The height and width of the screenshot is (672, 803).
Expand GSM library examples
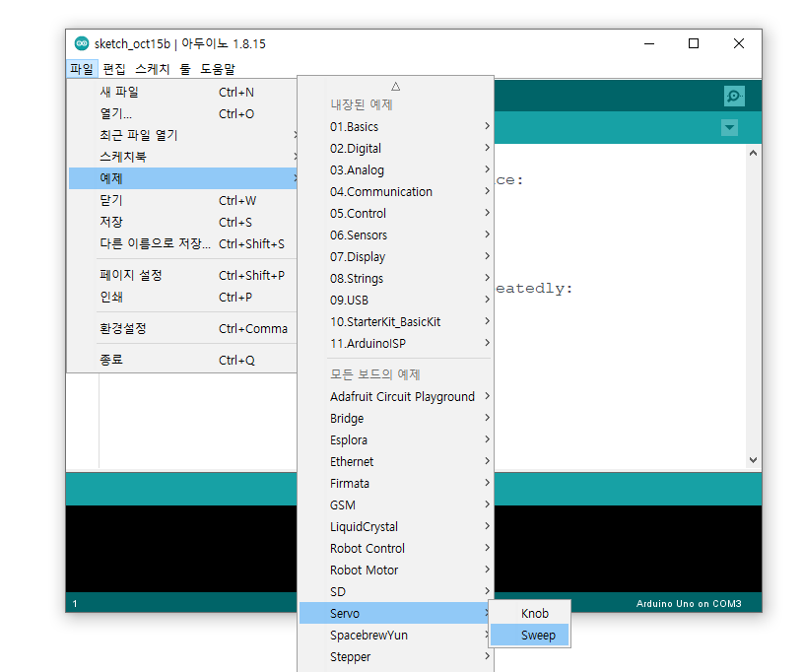[x=396, y=505]
